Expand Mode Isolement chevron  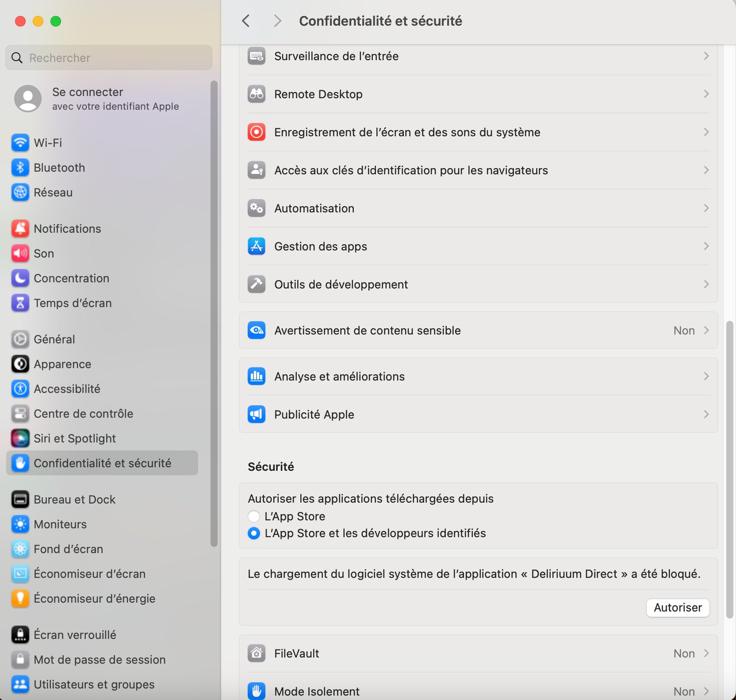[706, 691]
